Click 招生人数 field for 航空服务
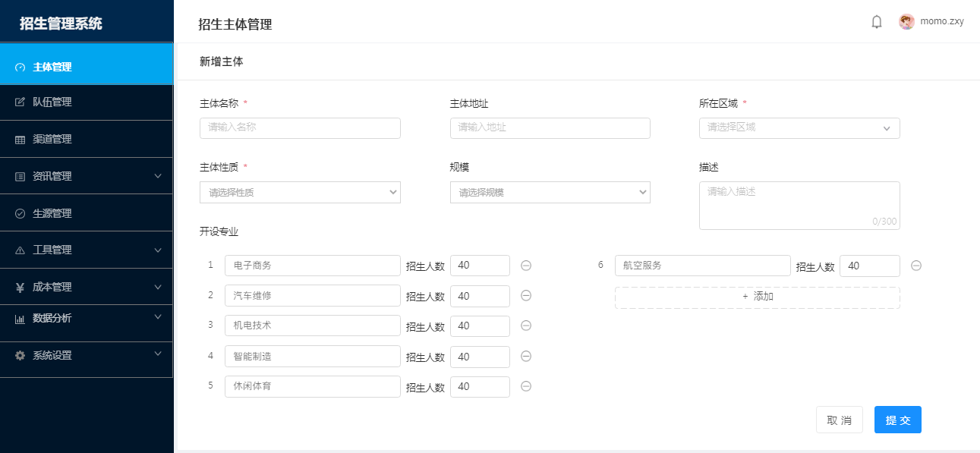This screenshot has width=980, height=453. tap(870, 266)
